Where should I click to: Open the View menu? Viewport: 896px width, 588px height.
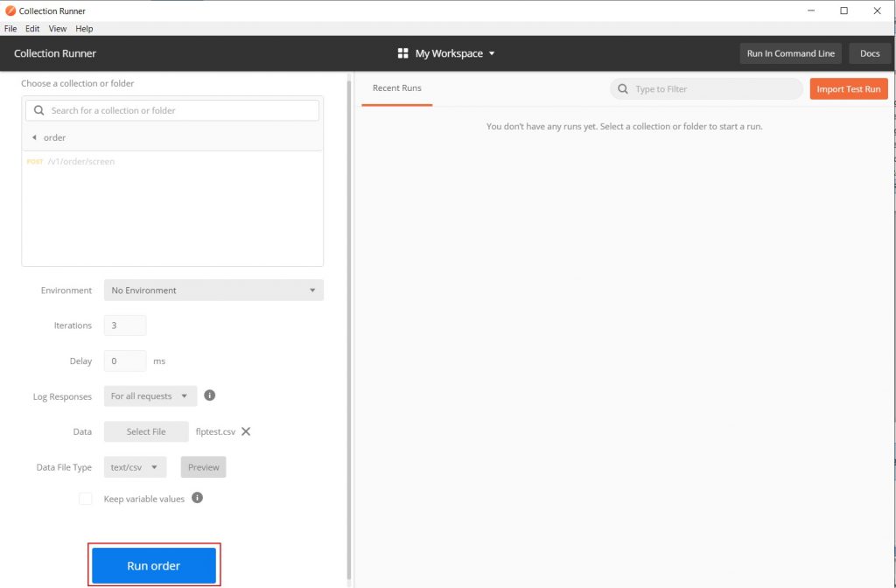(58, 29)
